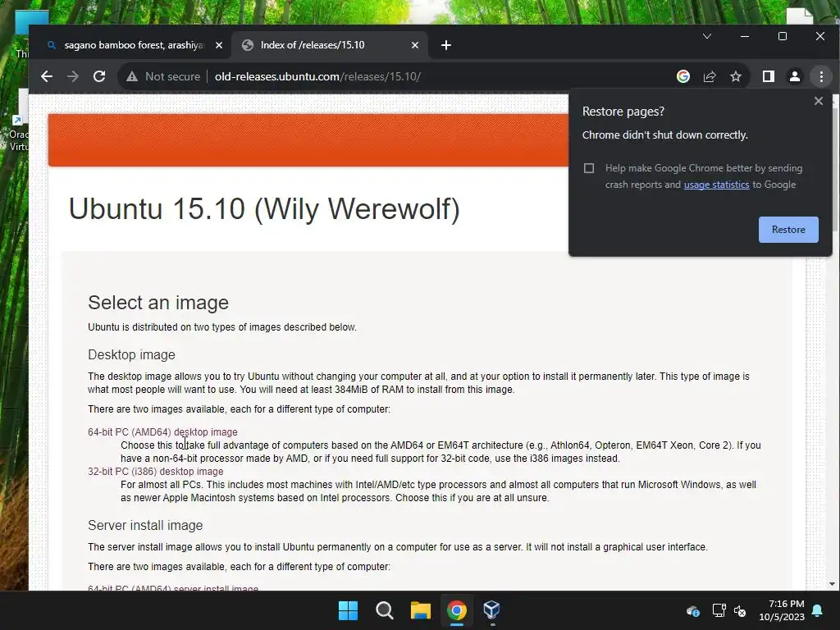The image size is (840, 630).
Task: Go back to previous page in Chrome
Action: pos(47,76)
